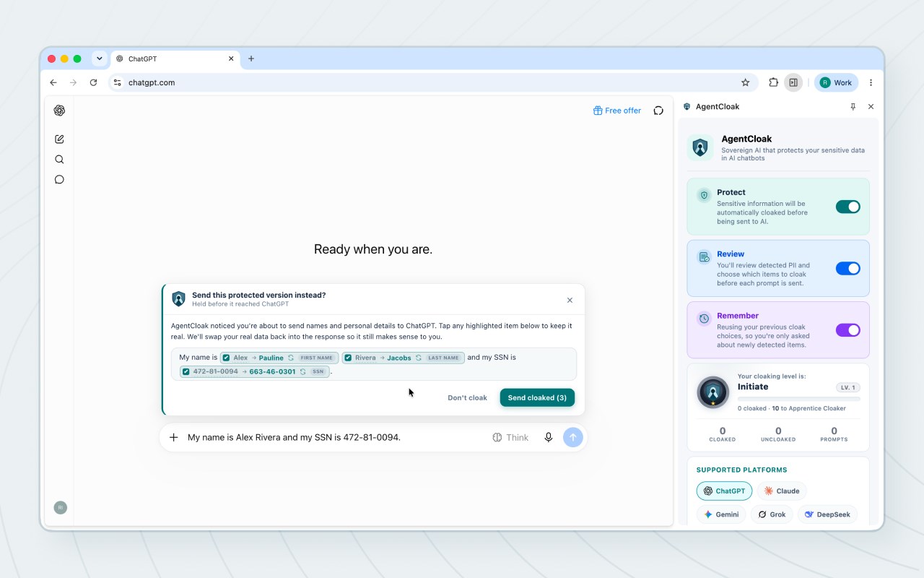Reload the chatgpt.com page
Screen dimensions: 924x578
coord(93,82)
